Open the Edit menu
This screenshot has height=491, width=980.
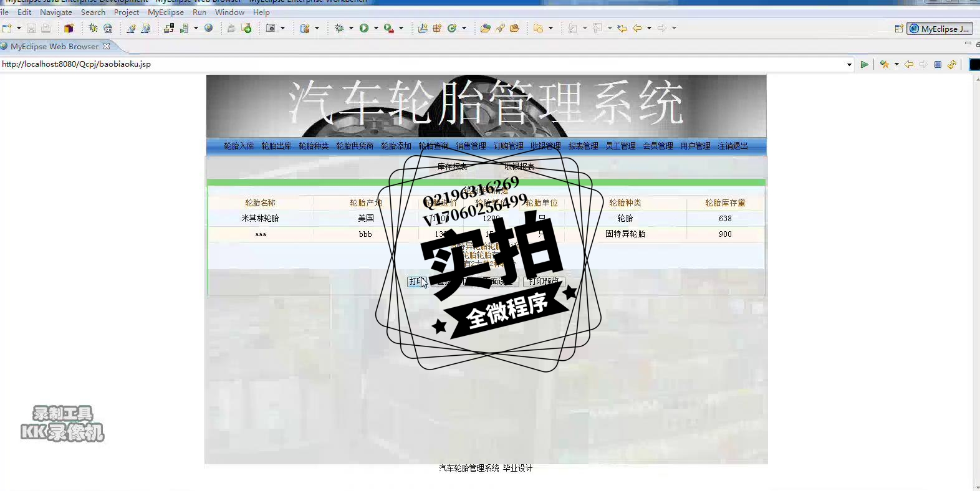(24, 12)
